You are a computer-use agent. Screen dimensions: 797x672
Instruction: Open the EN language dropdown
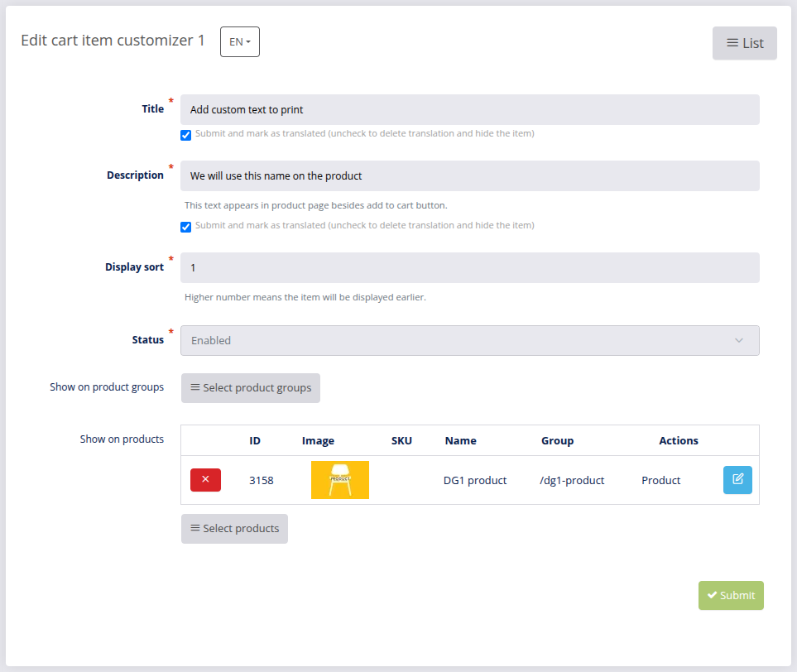coord(239,41)
